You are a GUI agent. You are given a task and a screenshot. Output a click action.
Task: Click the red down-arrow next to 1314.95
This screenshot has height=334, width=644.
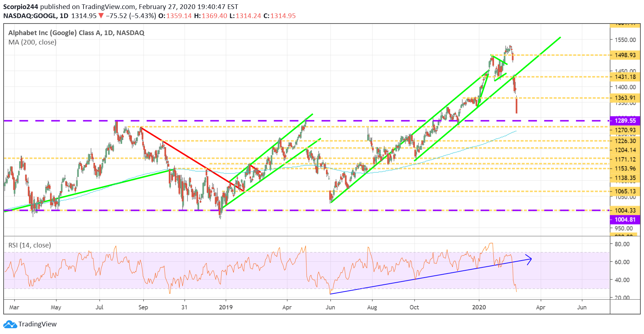pos(101,16)
